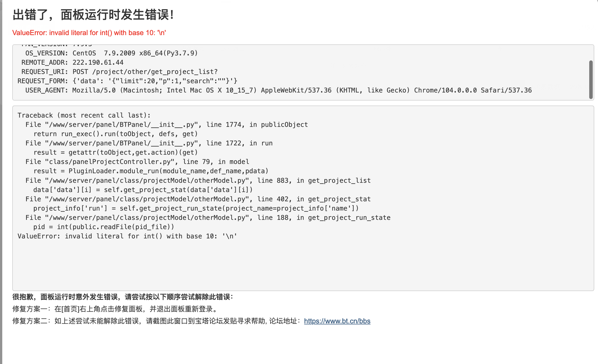
Task: Click the info panel vertical scrollbar thumb
Action: 591,80
